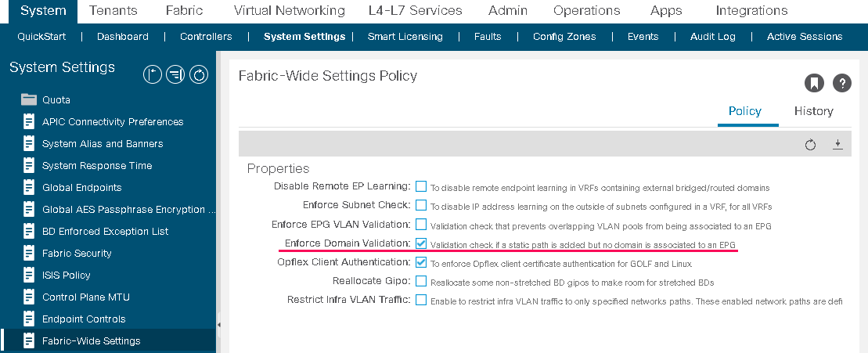Collapse the sidebar using the splitter arrow
868x353 pixels.
pyautogui.click(x=218, y=326)
